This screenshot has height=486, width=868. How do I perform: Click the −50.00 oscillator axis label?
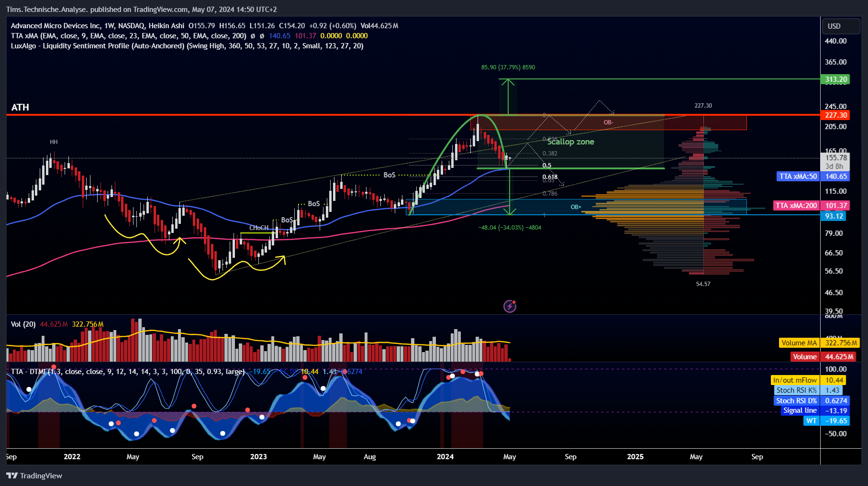click(x=835, y=434)
